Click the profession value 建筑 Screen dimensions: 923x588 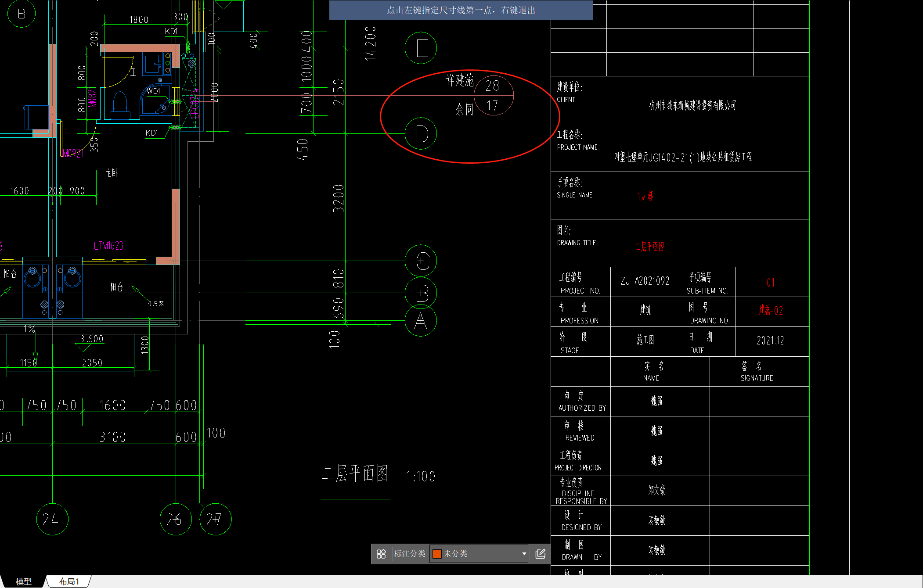[x=645, y=310]
